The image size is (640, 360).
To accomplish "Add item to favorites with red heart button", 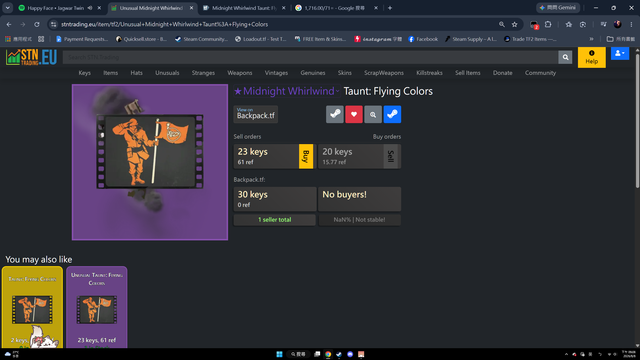I will [354, 115].
